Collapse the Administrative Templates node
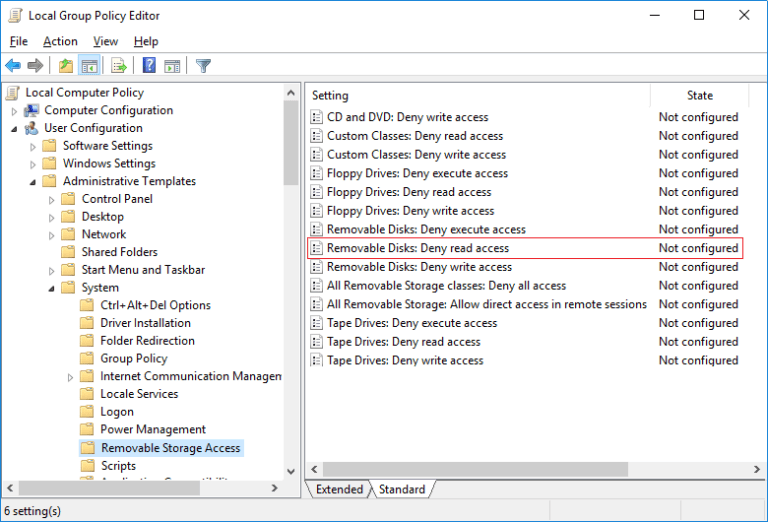This screenshot has height=522, width=768. point(34,182)
